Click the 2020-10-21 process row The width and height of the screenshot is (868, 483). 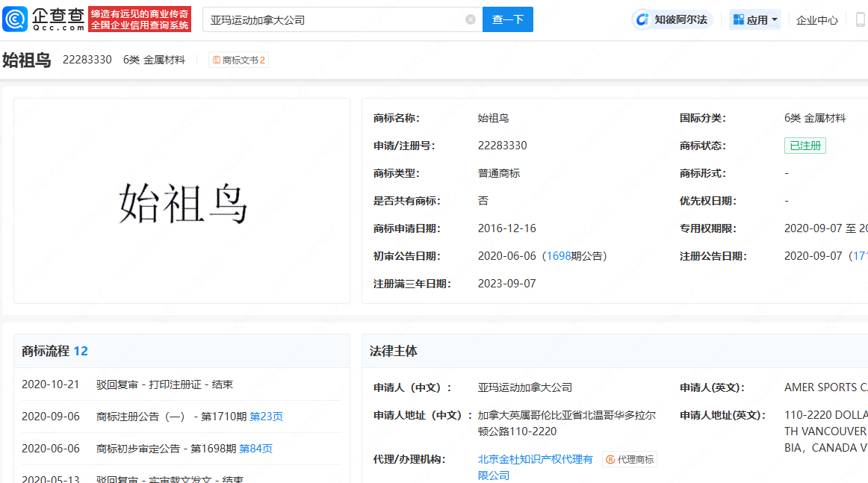(x=182, y=384)
